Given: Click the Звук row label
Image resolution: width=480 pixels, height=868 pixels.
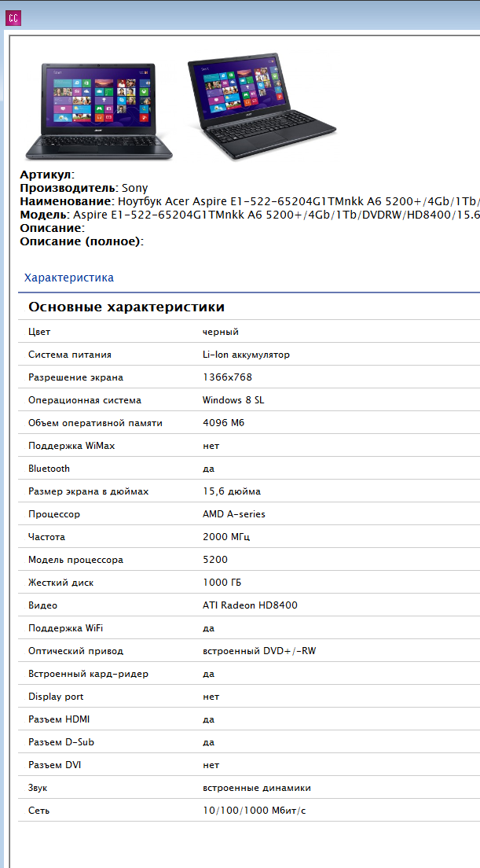Looking at the screenshot, I should [38, 788].
